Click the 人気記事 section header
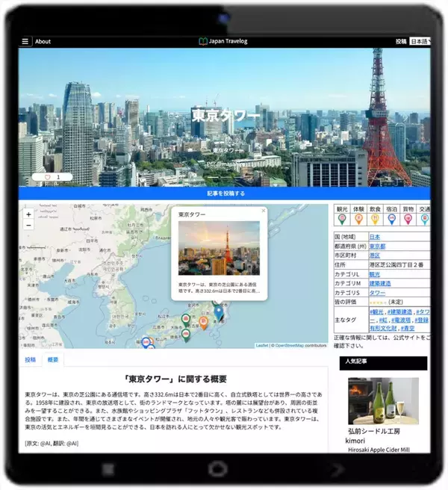This screenshot has height=490, width=448. [383, 363]
